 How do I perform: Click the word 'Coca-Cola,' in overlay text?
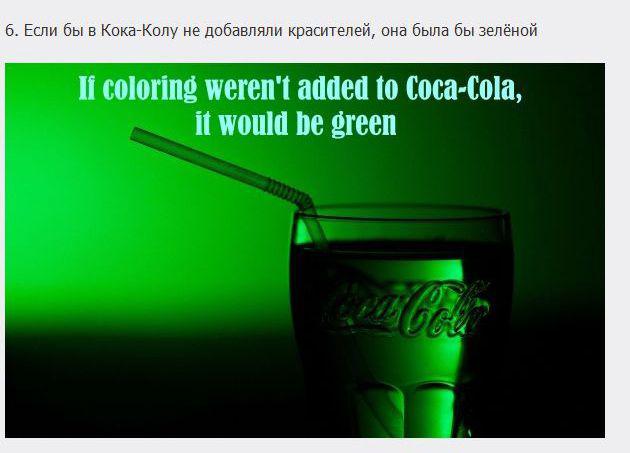point(464,88)
